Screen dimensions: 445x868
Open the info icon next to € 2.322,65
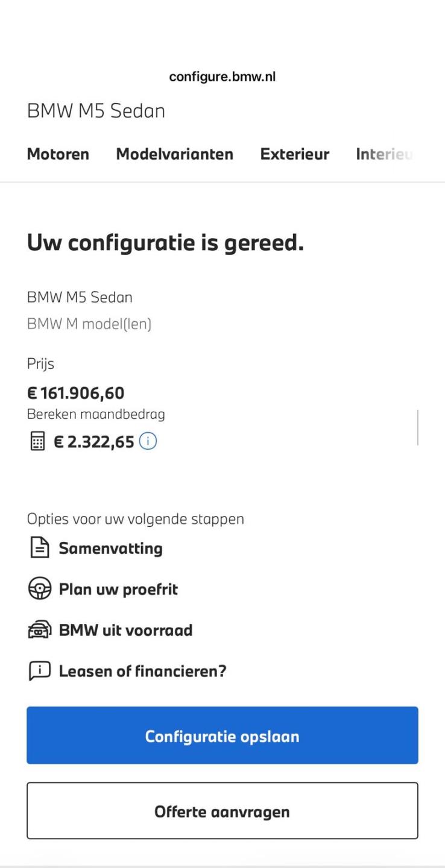pyautogui.click(x=148, y=441)
